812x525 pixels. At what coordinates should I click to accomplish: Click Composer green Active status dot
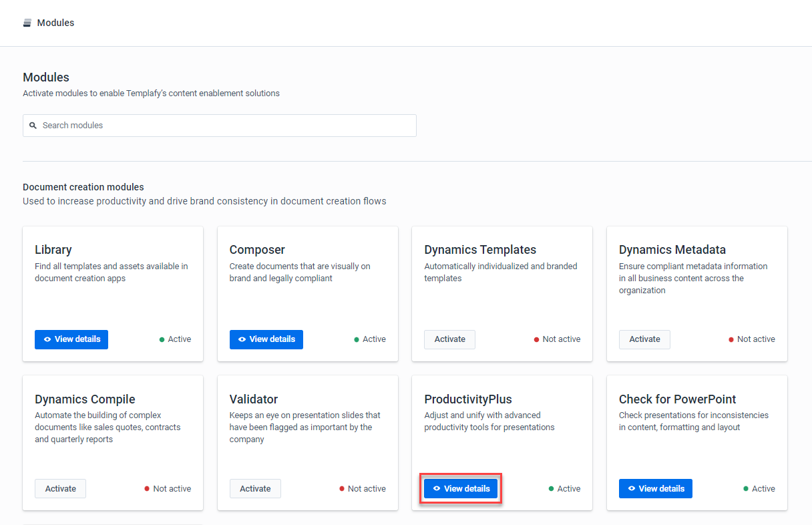357,339
